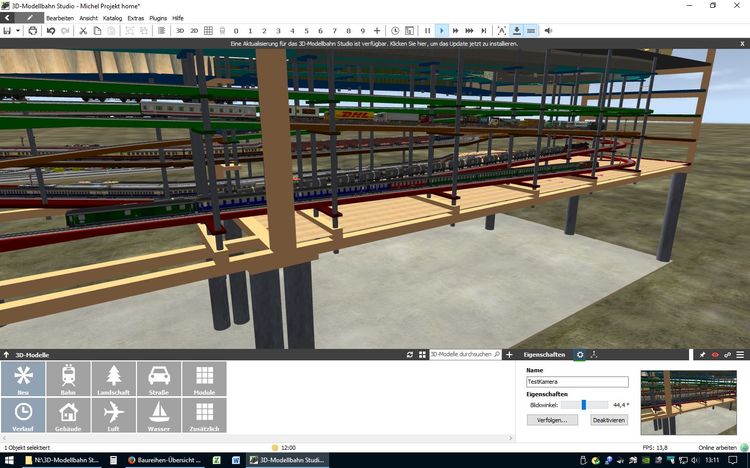The image size is (750, 468).
Task: Dismiss the update notification bar
Action: point(742,44)
